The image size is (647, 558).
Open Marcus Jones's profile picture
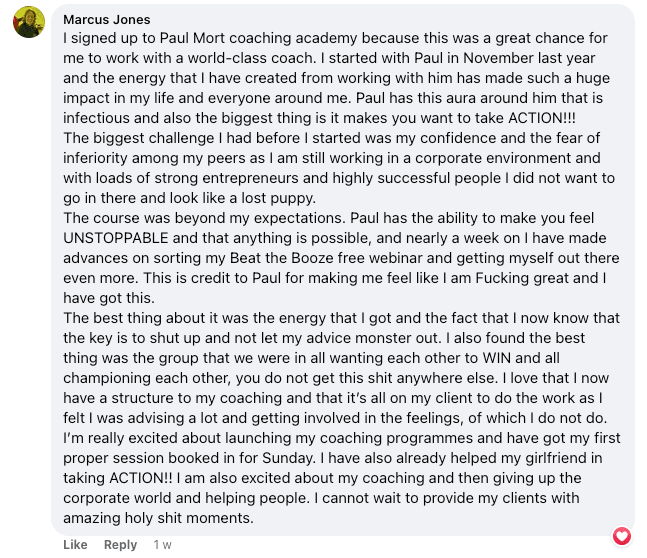[x=29, y=22]
